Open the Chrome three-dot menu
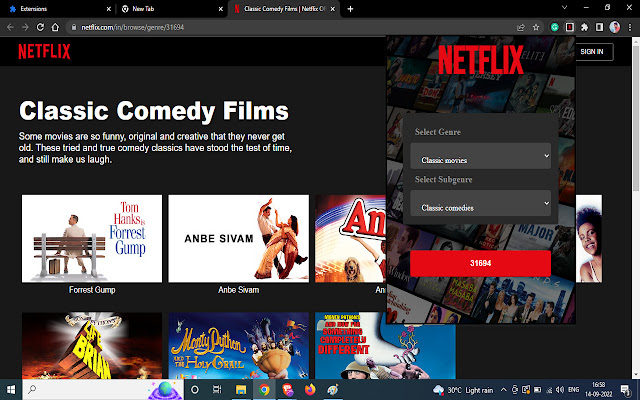The image size is (640, 400). (x=630, y=27)
